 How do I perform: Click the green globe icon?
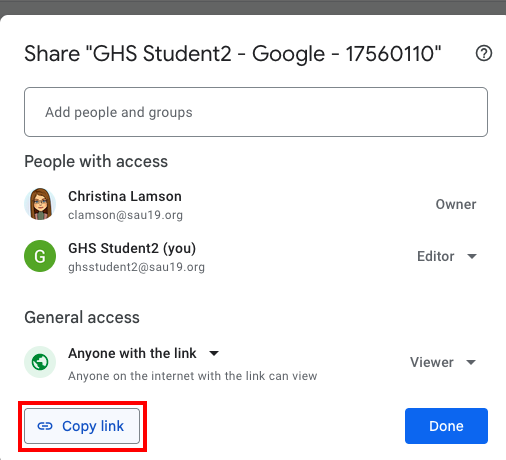click(x=40, y=362)
